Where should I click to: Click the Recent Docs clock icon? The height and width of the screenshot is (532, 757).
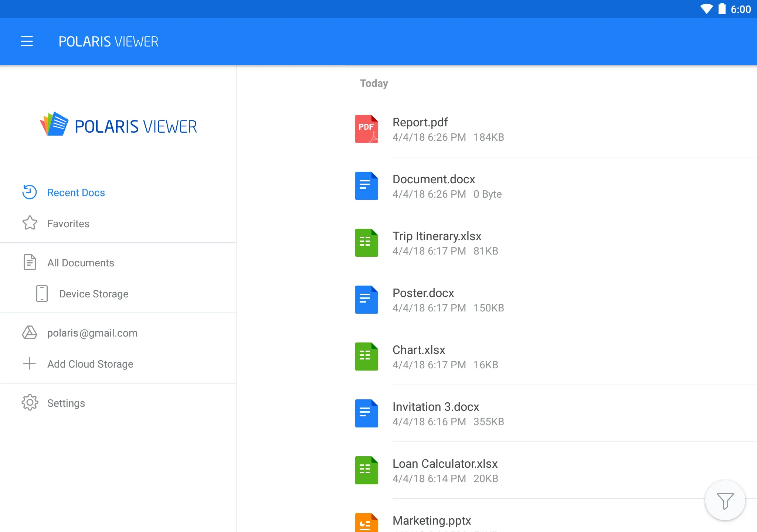(x=30, y=192)
